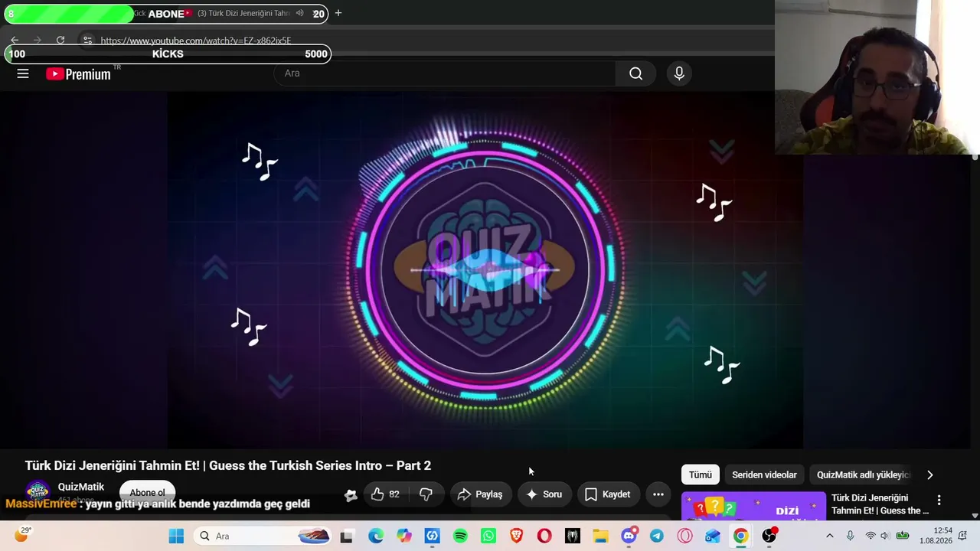
Task: Show more filter chips with right arrow
Action: pos(930,474)
